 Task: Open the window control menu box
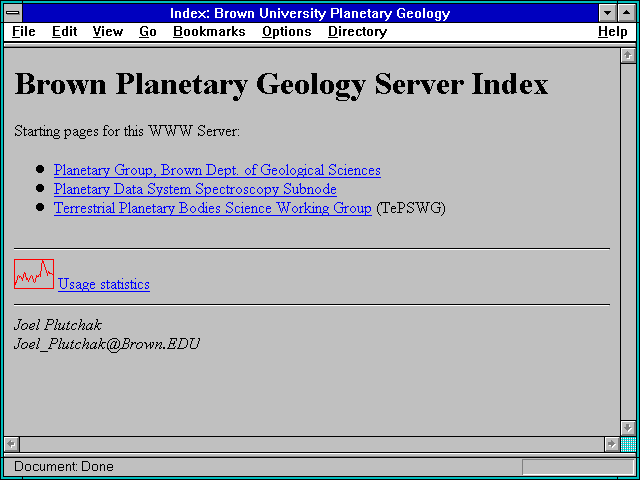tap(13, 13)
